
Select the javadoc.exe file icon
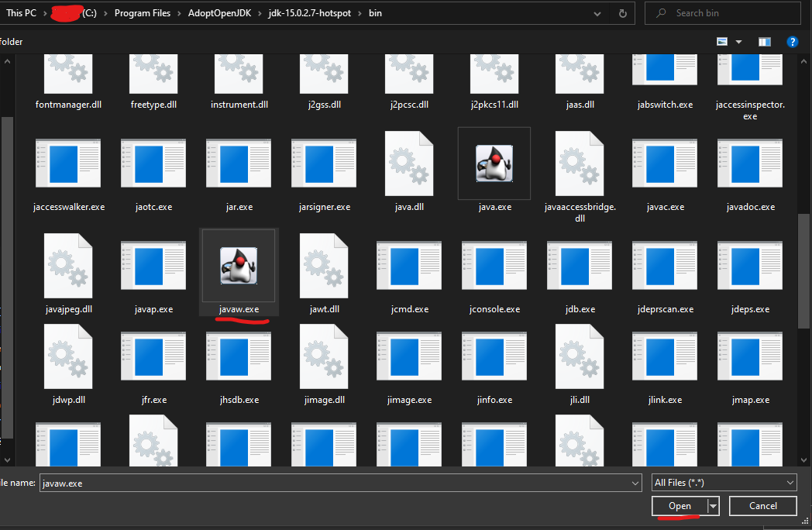[750, 163]
